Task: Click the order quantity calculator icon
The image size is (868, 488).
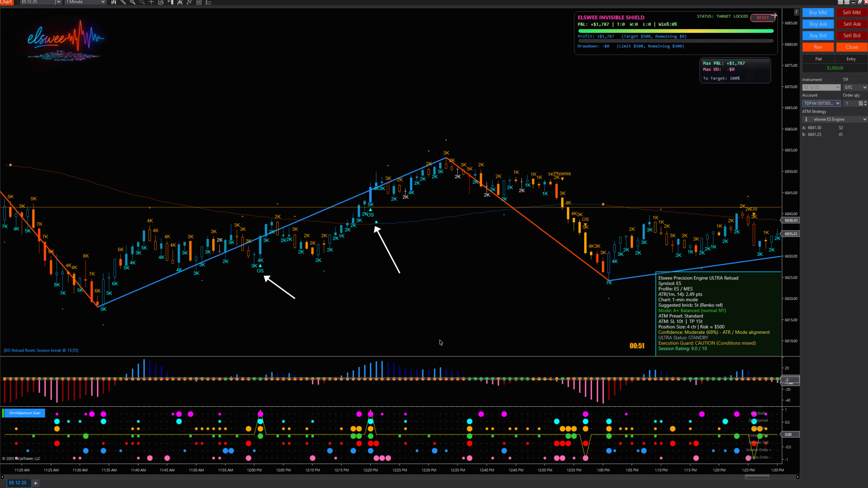Action: [861, 103]
